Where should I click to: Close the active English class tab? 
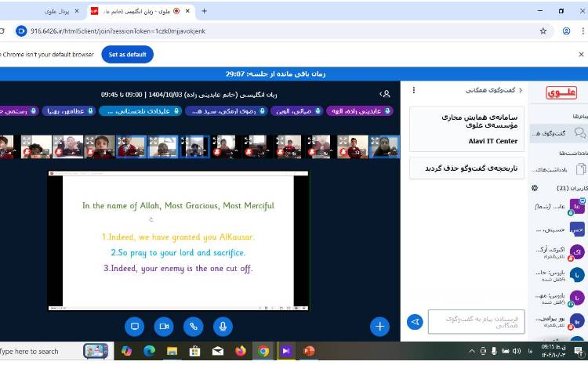pyautogui.click(x=187, y=11)
